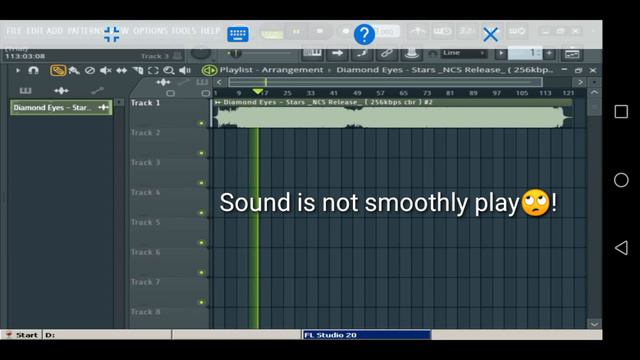Click the link chain toolbar button
The width and height of the screenshot is (640, 360).
pyautogui.click(x=387, y=53)
